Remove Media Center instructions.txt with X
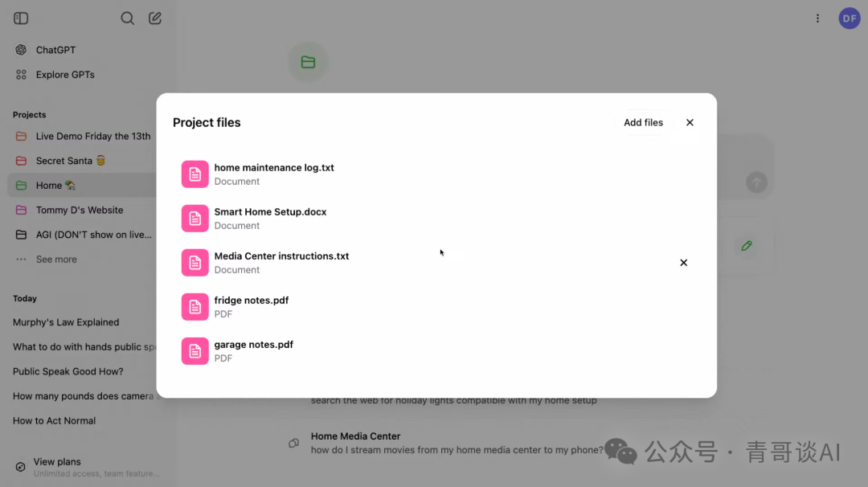This screenshot has width=868, height=487. pos(683,263)
